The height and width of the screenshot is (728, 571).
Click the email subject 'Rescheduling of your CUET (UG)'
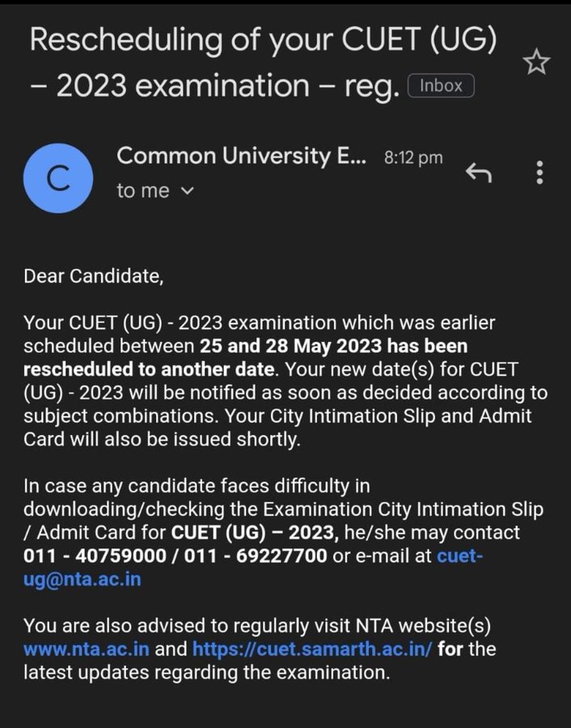263,40
